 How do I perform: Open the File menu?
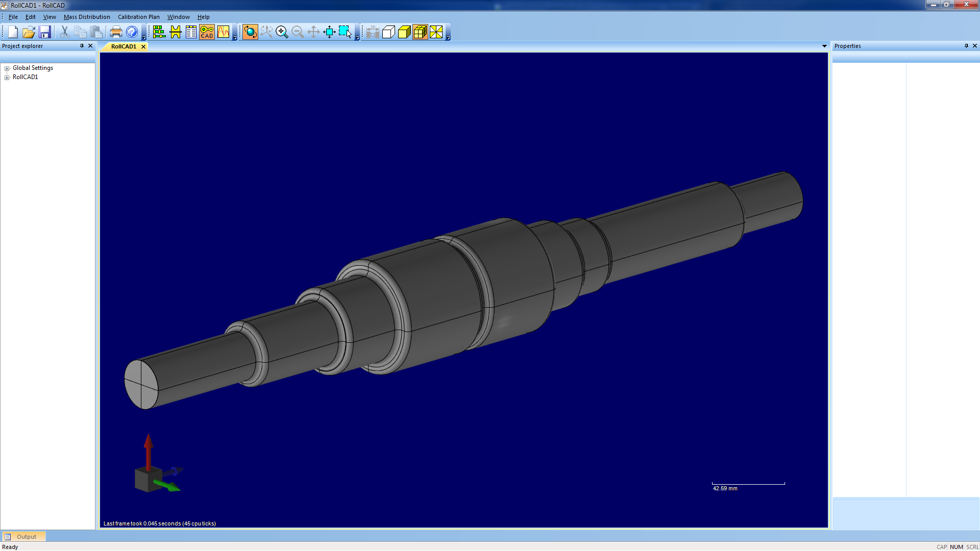[13, 17]
